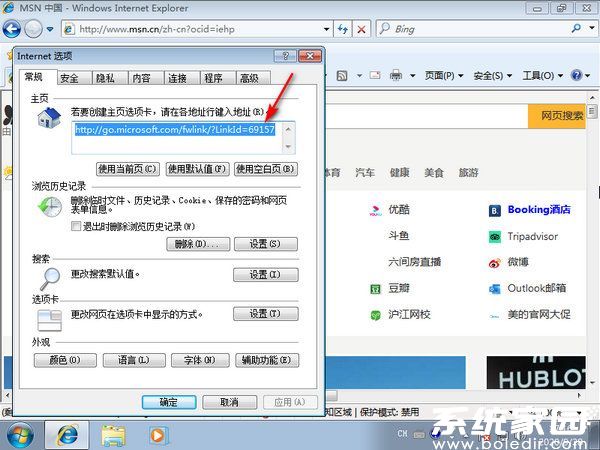Click the search magnifier icon
The image size is (600, 450).
[576, 28]
